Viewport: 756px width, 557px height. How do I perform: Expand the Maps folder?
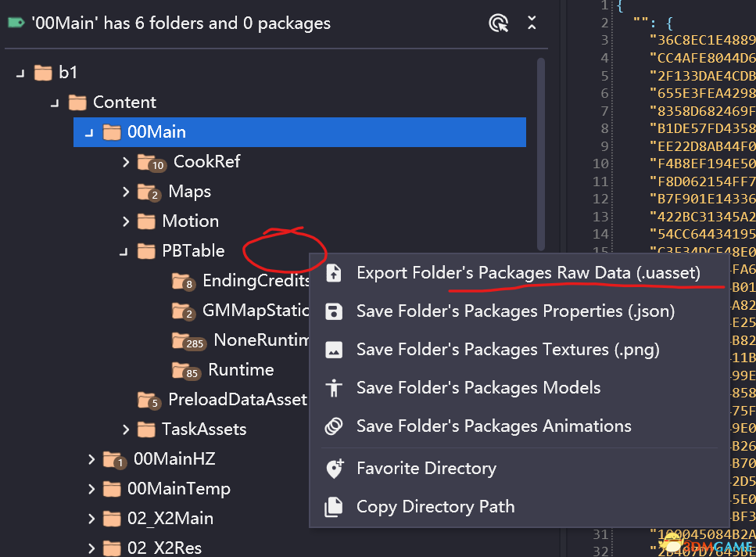pyautogui.click(x=126, y=191)
